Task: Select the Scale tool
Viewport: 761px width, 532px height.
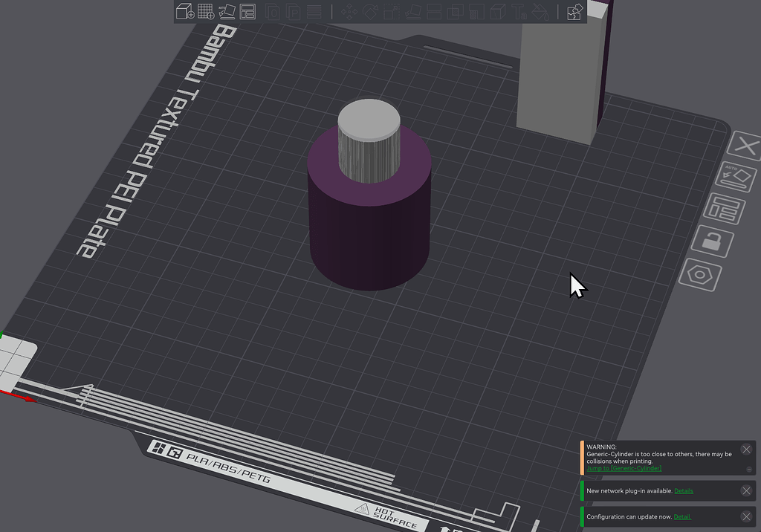Action: coord(392,11)
